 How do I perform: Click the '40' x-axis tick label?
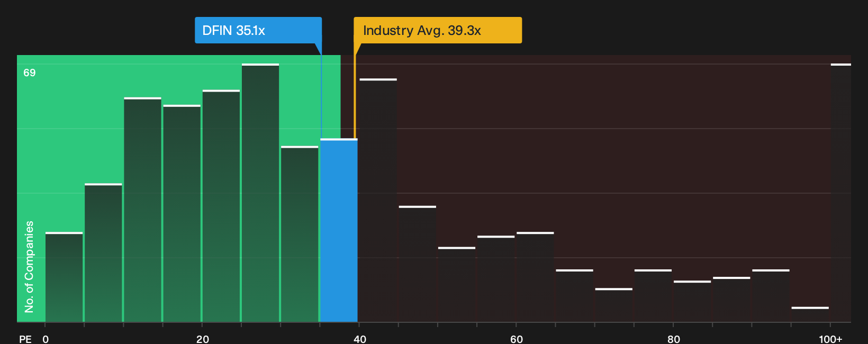tap(360, 339)
